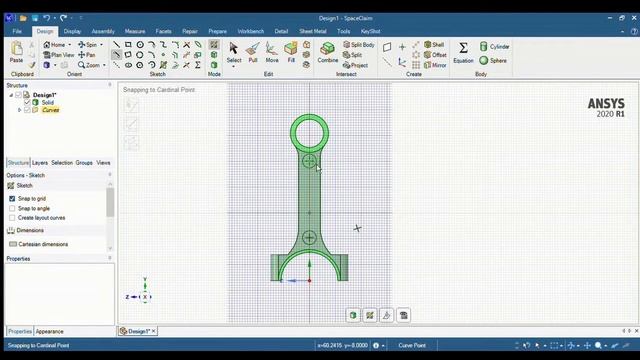The height and width of the screenshot is (360, 640).
Task: Click the Return to 3D mode mini-toolbar icon
Action: tap(353, 315)
